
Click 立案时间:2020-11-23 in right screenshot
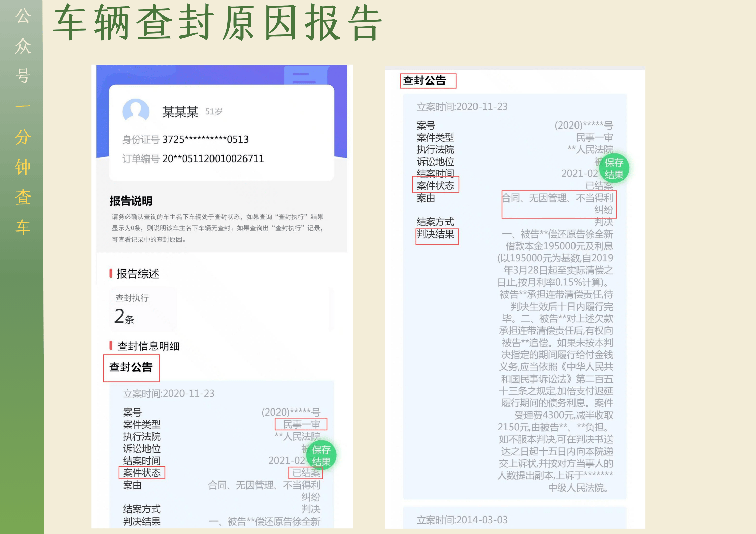[x=462, y=107]
